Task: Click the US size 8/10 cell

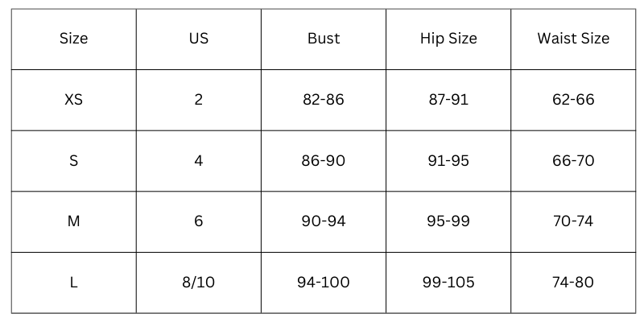Action: 198,283
